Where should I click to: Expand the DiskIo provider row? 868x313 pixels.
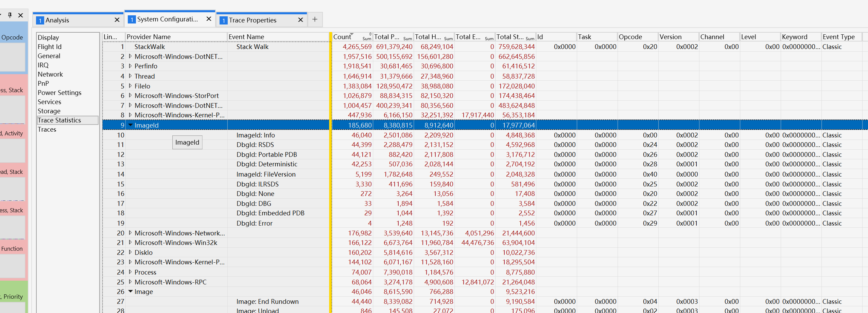pyautogui.click(x=130, y=252)
